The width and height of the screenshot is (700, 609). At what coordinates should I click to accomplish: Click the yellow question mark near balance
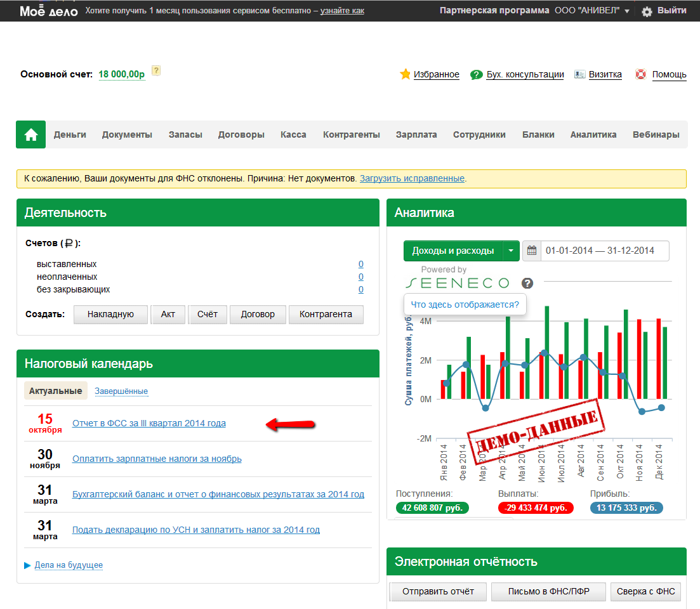tap(156, 71)
